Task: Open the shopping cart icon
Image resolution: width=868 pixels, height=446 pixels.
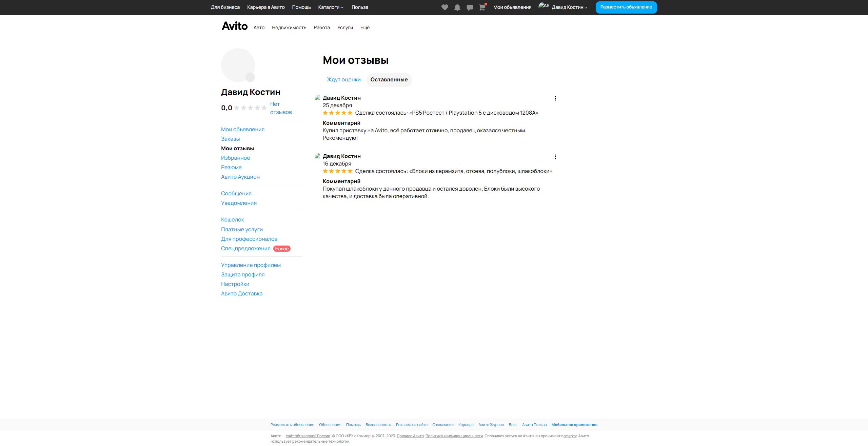Action: point(482,7)
